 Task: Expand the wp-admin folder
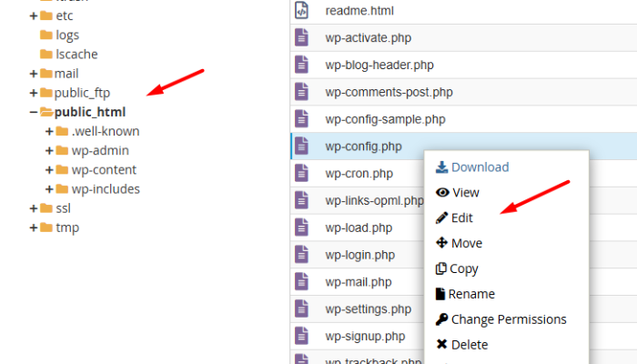[x=50, y=150]
